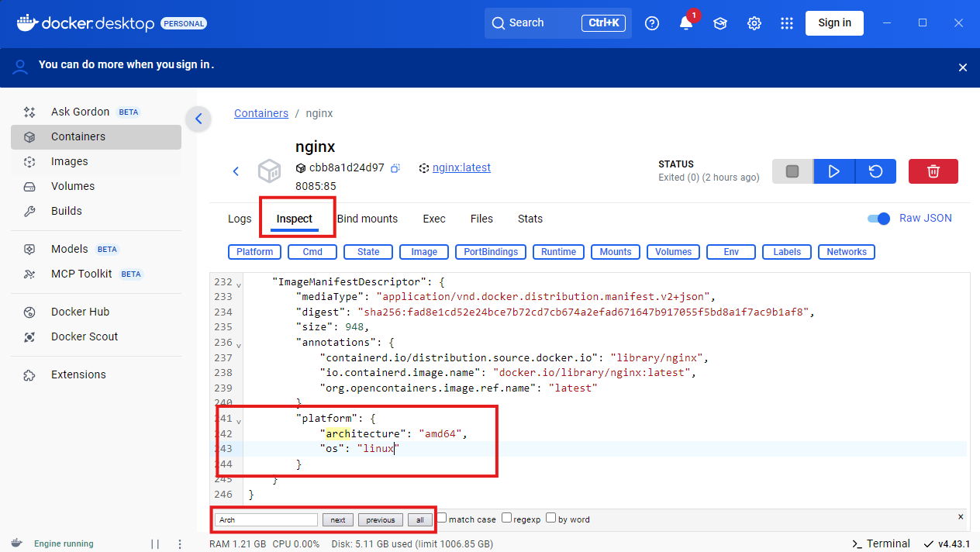Open the help question mark icon

[x=652, y=23]
